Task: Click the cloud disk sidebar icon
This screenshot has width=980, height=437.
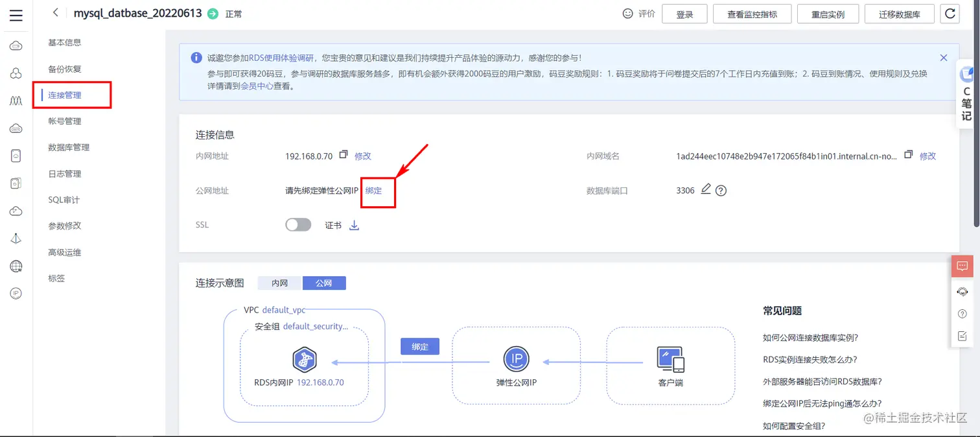Action: 16,128
